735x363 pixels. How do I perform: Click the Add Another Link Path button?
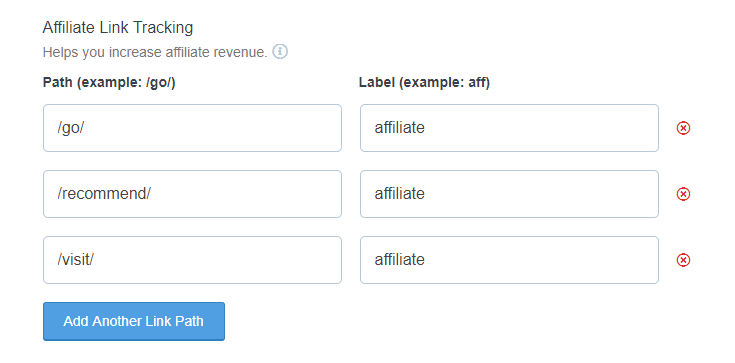coord(134,321)
